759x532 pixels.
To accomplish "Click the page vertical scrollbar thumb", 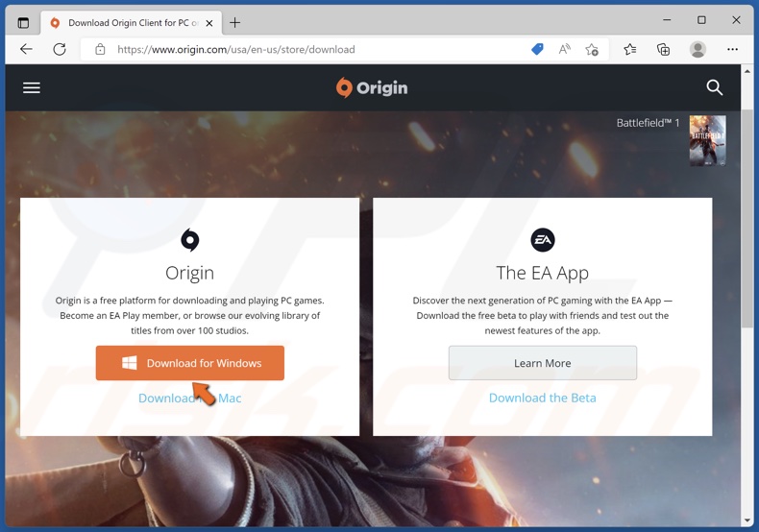I will pos(747,219).
